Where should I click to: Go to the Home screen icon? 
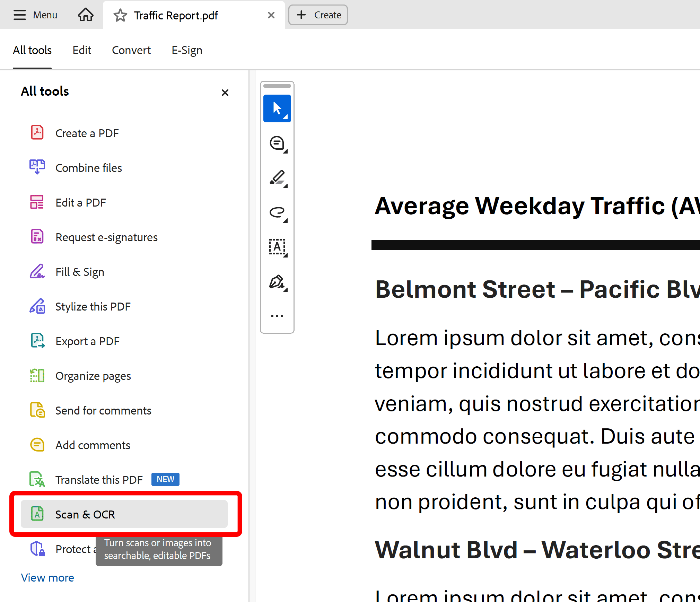click(86, 15)
